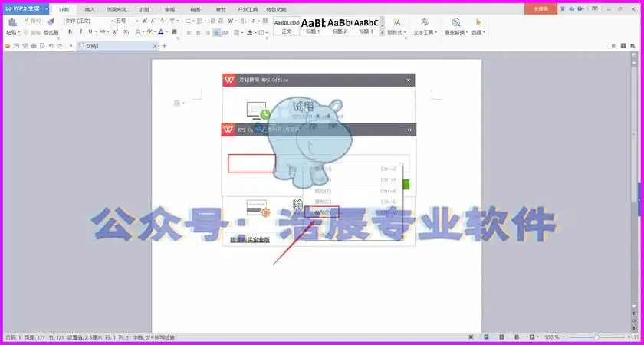Screen dimensions: 644x345
Task: Select the Format Painter brush icon
Action: point(51,21)
